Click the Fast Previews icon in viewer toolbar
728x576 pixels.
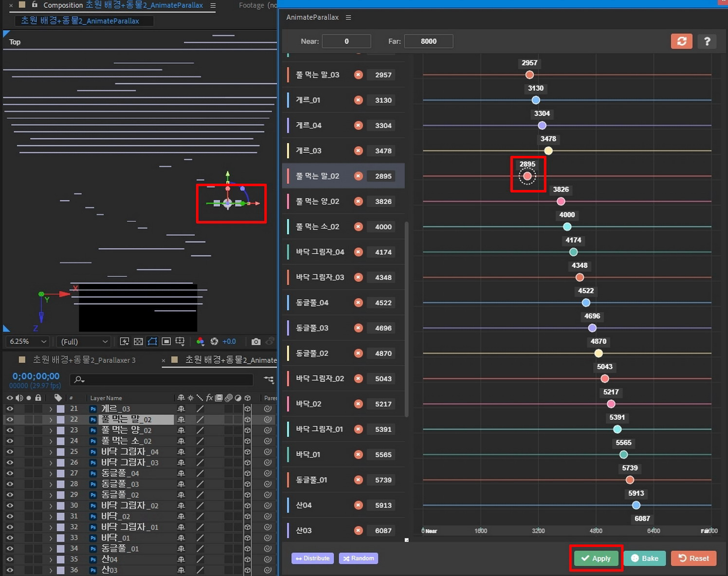pyautogui.click(x=125, y=341)
